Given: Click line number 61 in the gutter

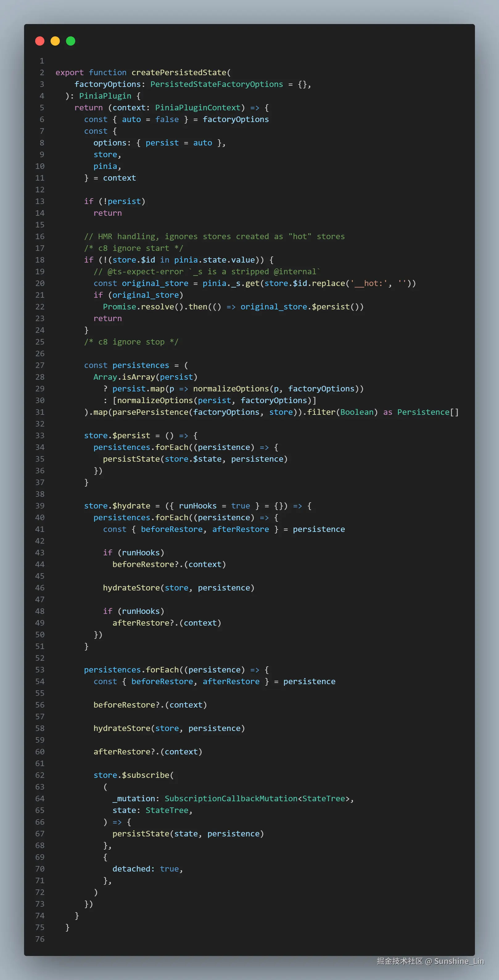Looking at the screenshot, I should pos(40,764).
